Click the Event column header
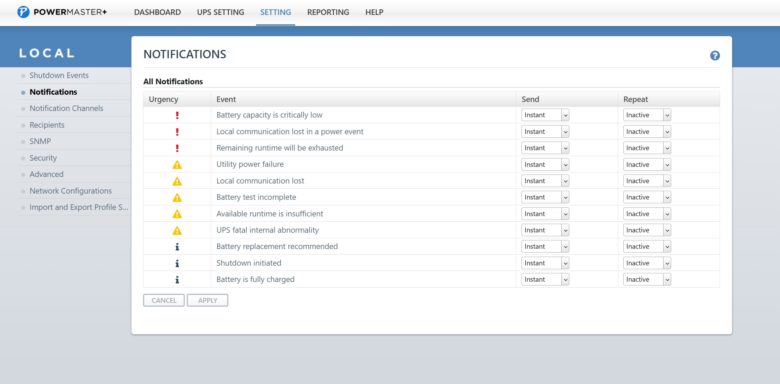780x384 pixels. (x=226, y=99)
